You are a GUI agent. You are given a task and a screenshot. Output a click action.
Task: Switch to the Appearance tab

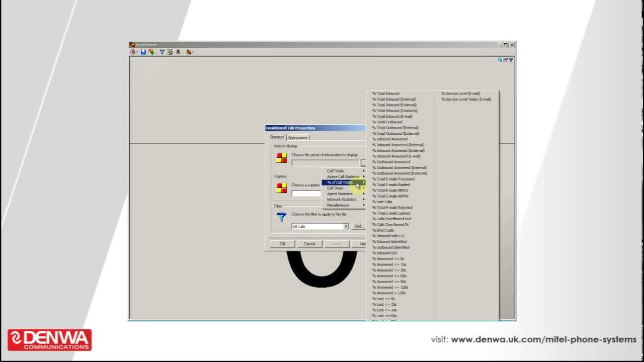297,137
